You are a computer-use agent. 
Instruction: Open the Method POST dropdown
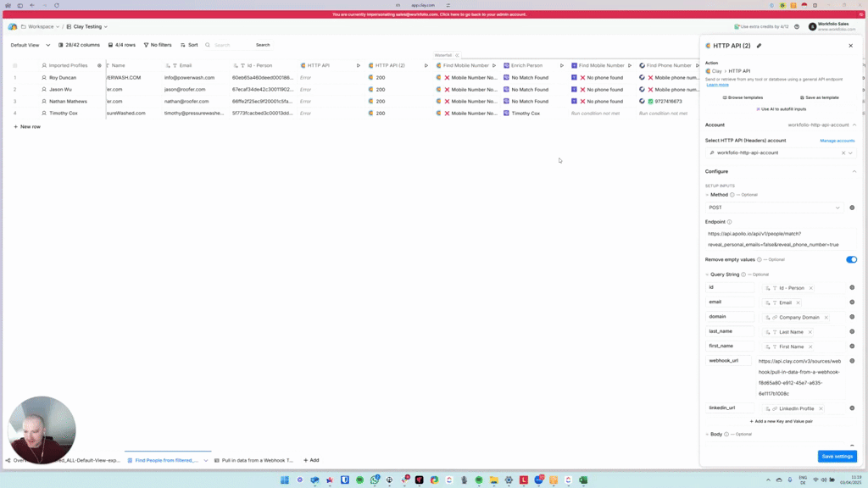coord(775,208)
